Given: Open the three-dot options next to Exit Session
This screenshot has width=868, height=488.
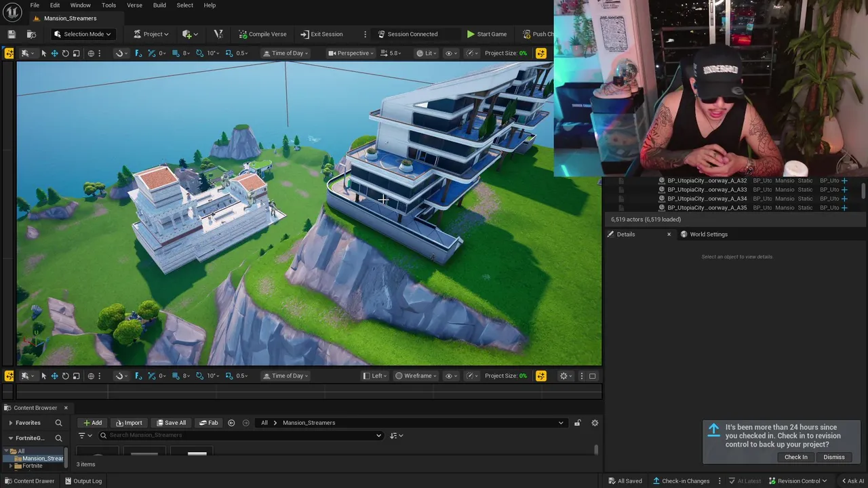Looking at the screenshot, I should click(365, 34).
